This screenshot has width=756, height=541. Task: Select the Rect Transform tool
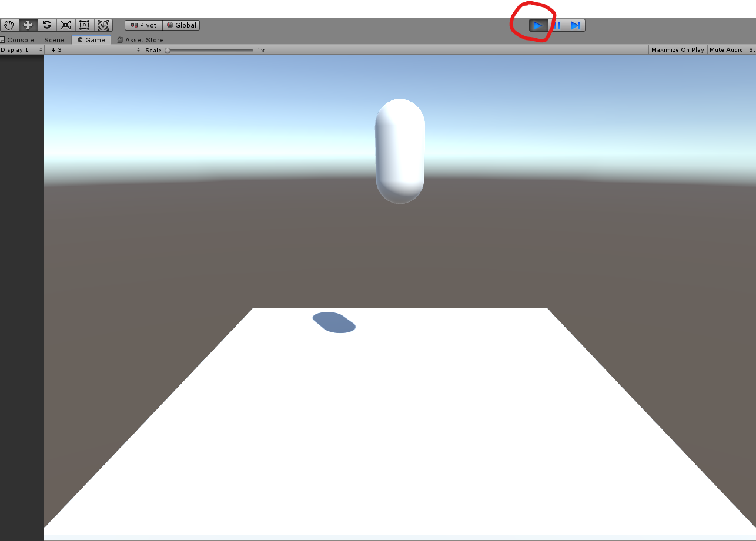coord(85,25)
